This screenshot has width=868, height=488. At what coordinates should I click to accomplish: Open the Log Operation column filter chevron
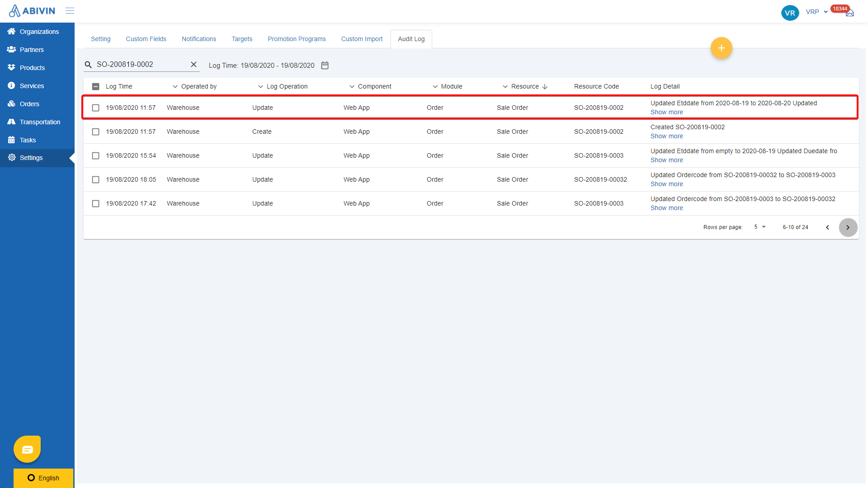[352, 87]
